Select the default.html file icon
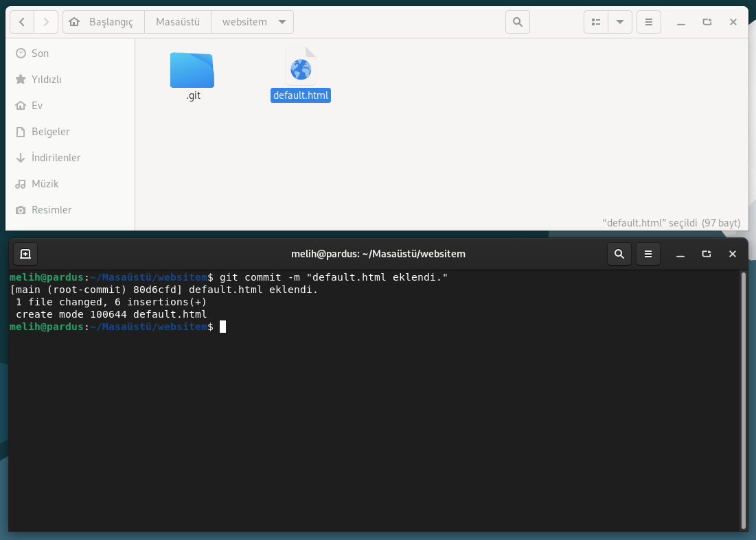Screen dimensions: 756x540 301,66
